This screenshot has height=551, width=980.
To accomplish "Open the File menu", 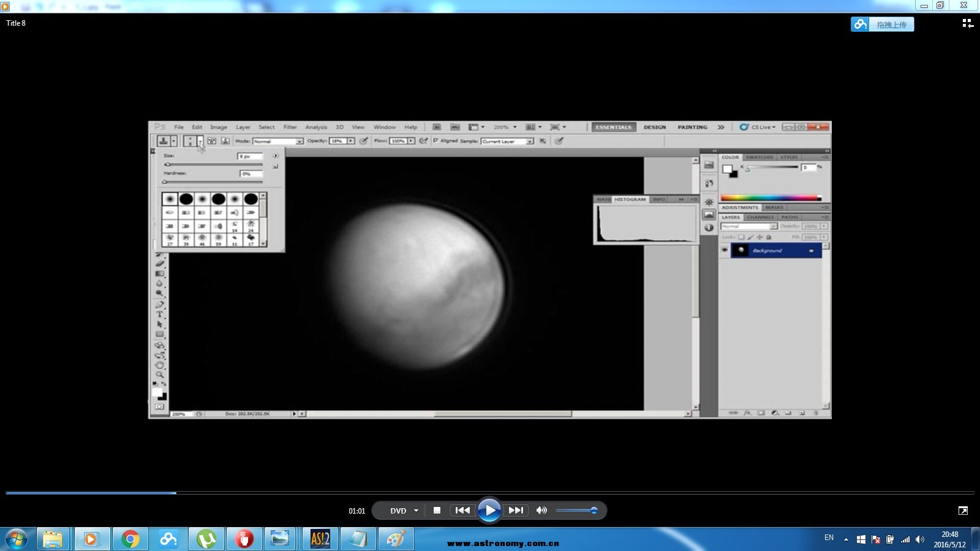I will click(x=179, y=127).
